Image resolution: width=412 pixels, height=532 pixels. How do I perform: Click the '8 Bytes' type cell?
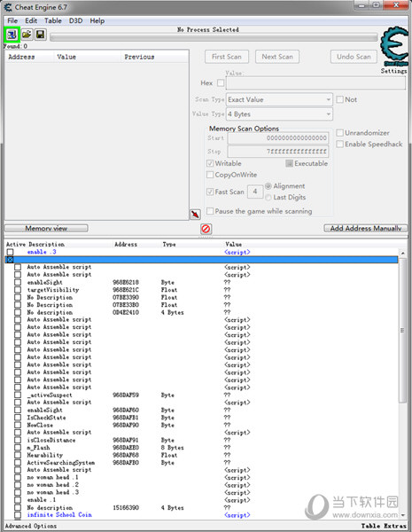[172, 448]
